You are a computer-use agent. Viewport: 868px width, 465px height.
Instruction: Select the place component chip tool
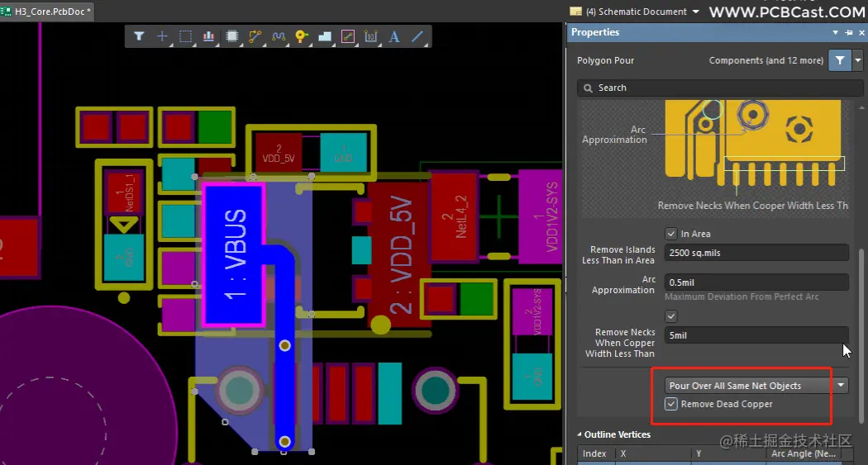click(232, 36)
